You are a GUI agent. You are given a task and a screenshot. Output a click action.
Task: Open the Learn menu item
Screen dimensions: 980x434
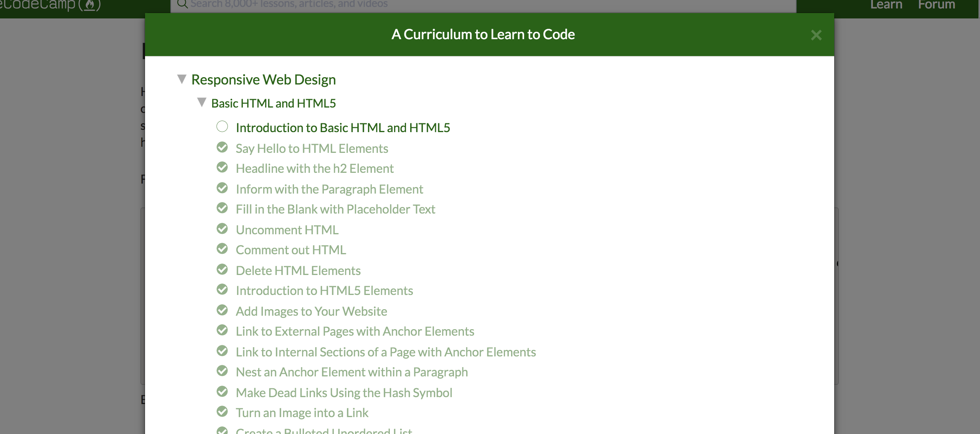click(886, 5)
